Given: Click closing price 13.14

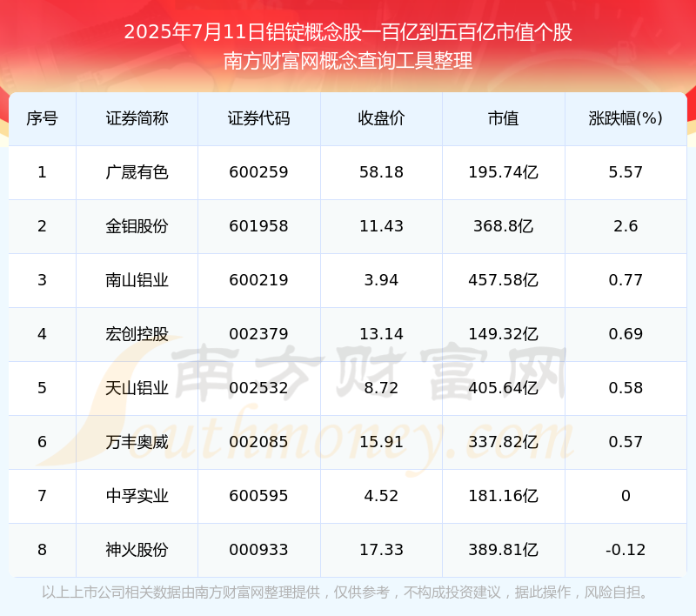Looking at the screenshot, I should coord(381,334).
